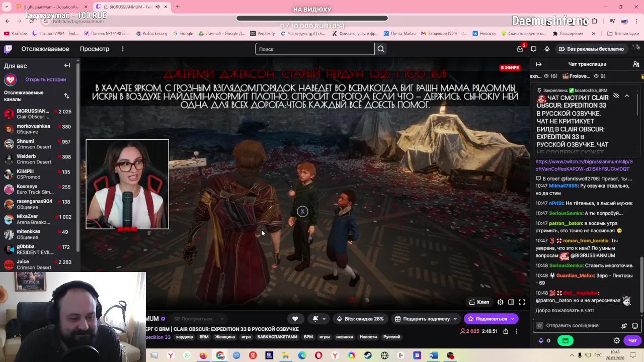This screenshot has width=644, height=362.
Task: Open a new browser tab
Action: pos(178,7)
